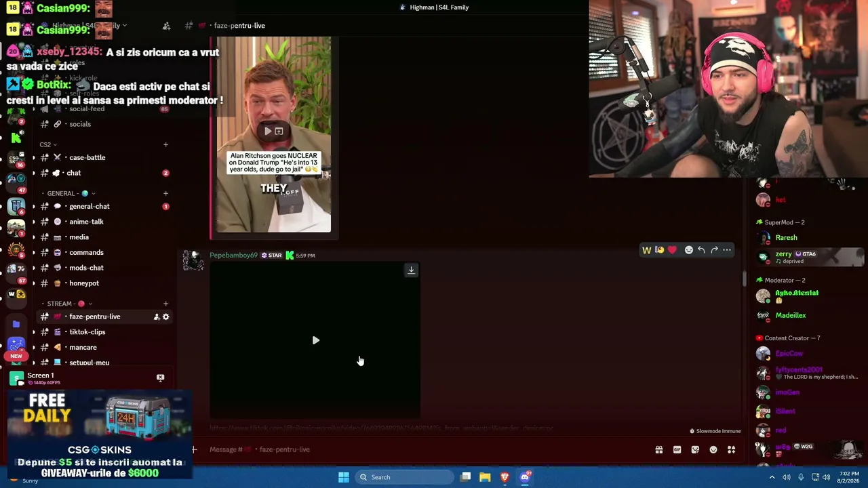
Task: Click the Windows taskbar Search box
Action: (x=405, y=477)
